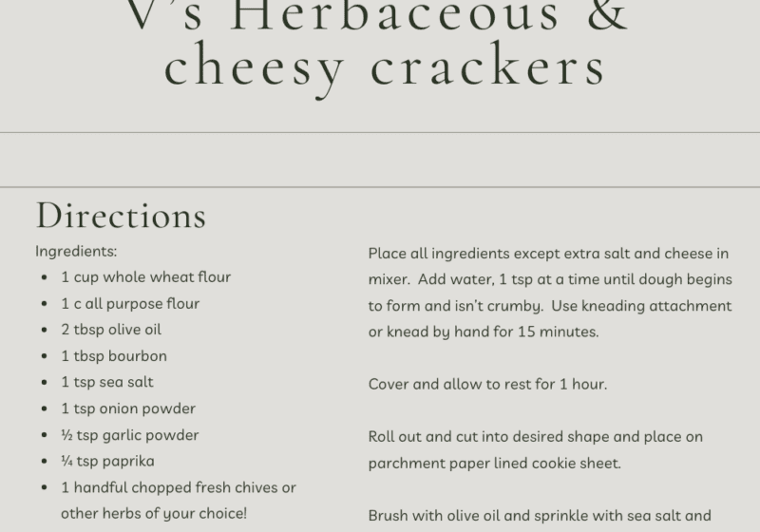Click "other herbs of your choice!" text
Image resolution: width=760 pixels, height=532 pixels.
tap(154, 513)
